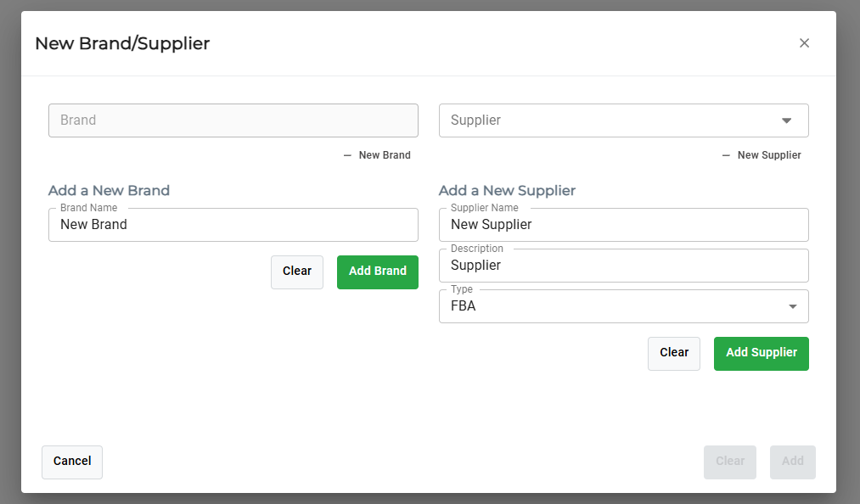The image size is (860, 504).
Task: Click the disabled Clear button
Action: coord(729,462)
